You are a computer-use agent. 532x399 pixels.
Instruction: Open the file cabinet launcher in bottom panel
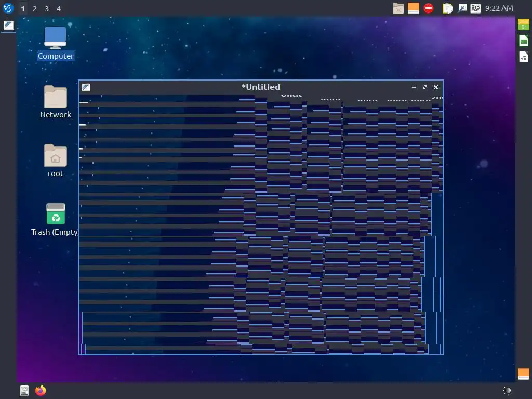[x=24, y=391]
